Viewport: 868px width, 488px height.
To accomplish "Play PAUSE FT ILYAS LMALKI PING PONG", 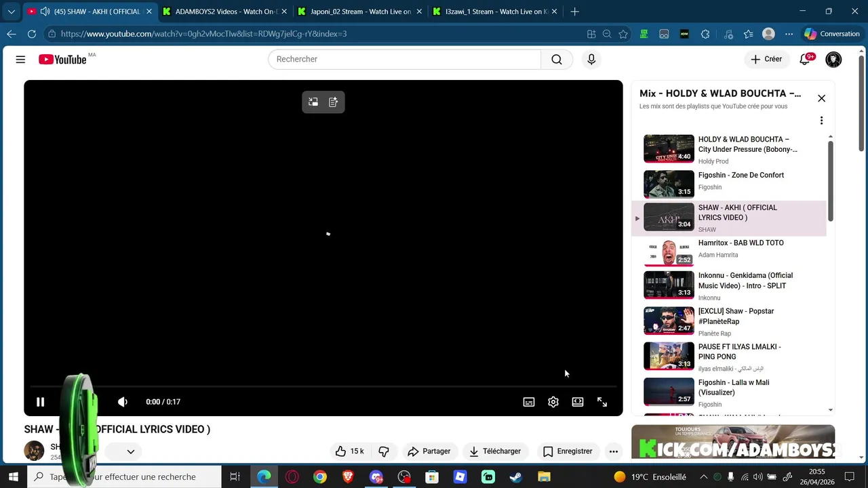I will 730,357.
